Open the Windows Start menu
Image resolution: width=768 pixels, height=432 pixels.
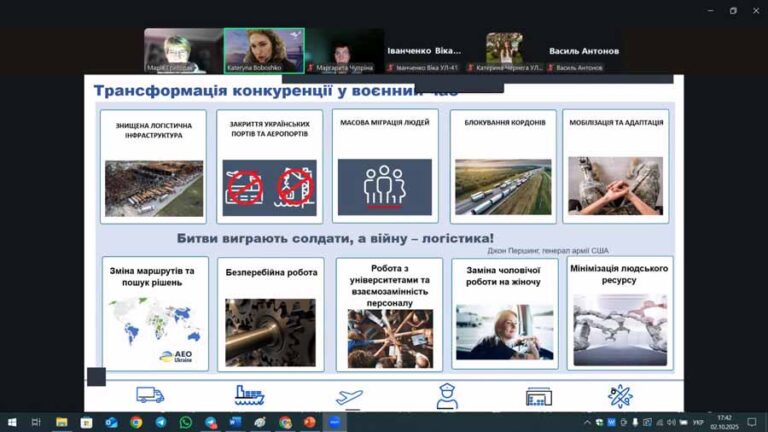click(11, 422)
